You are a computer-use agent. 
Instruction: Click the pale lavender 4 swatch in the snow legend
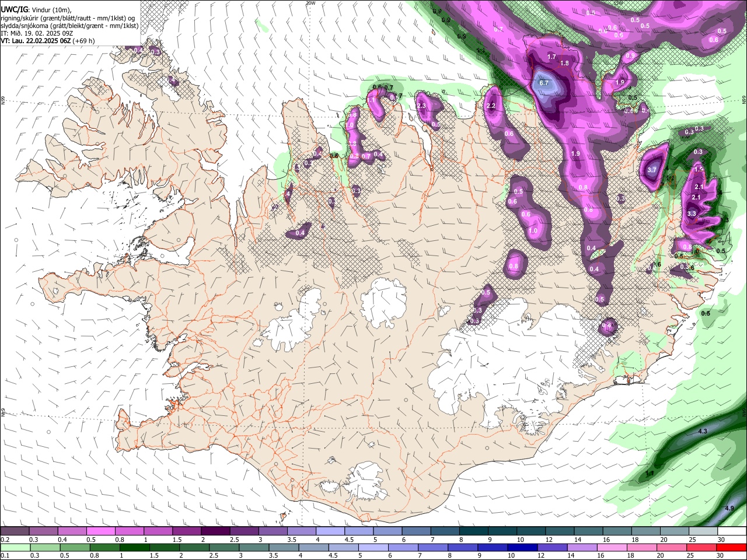(330, 531)
